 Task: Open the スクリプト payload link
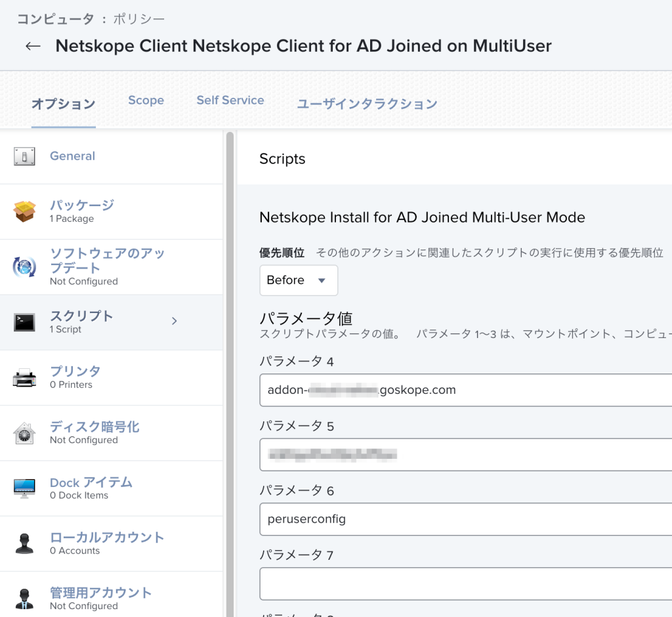point(81,316)
